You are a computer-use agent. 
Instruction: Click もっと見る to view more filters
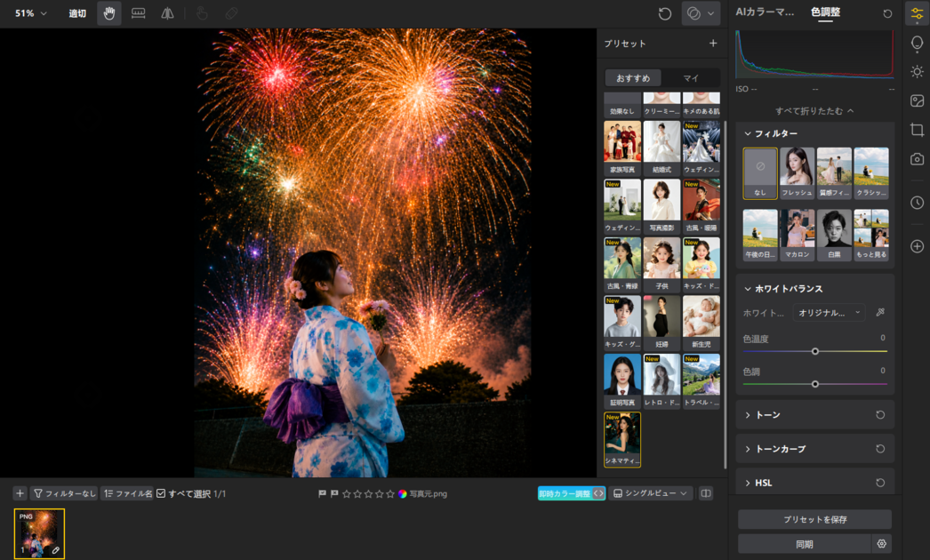click(870, 235)
